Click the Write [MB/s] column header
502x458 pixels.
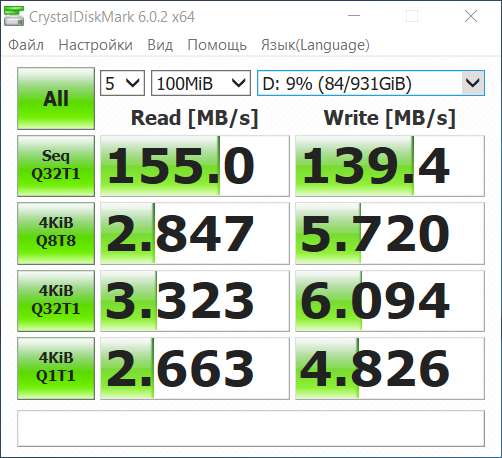390,118
